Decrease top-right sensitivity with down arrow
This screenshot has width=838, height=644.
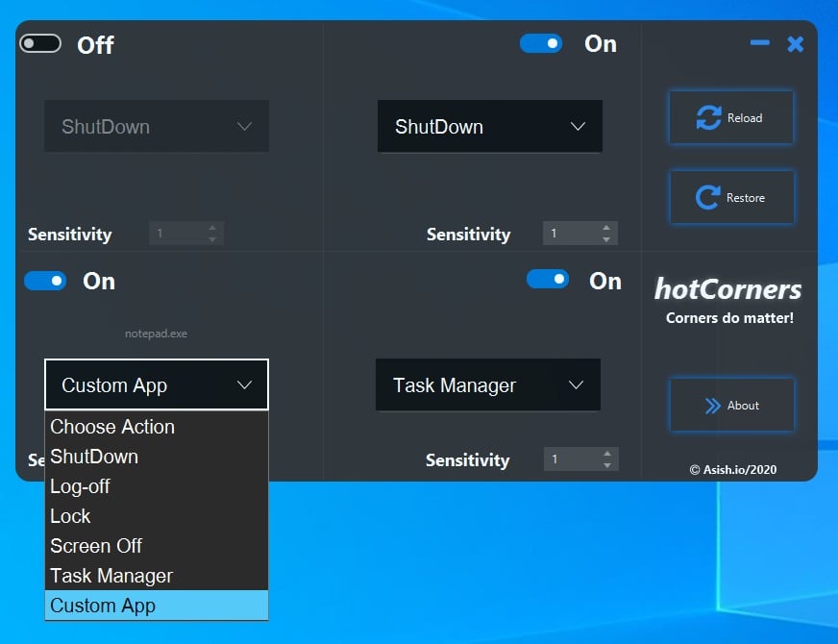pyautogui.click(x=606, y=239)
